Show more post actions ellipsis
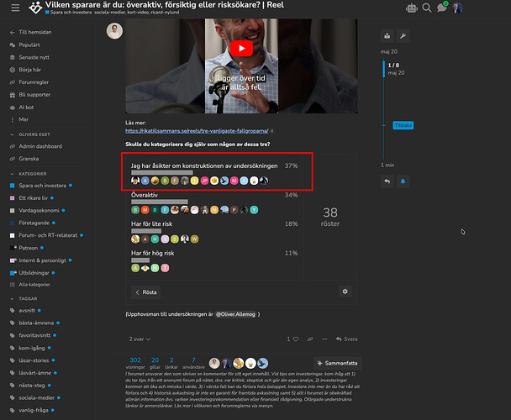The width and height of the screenshot is (511, 420). coord(324,339)
